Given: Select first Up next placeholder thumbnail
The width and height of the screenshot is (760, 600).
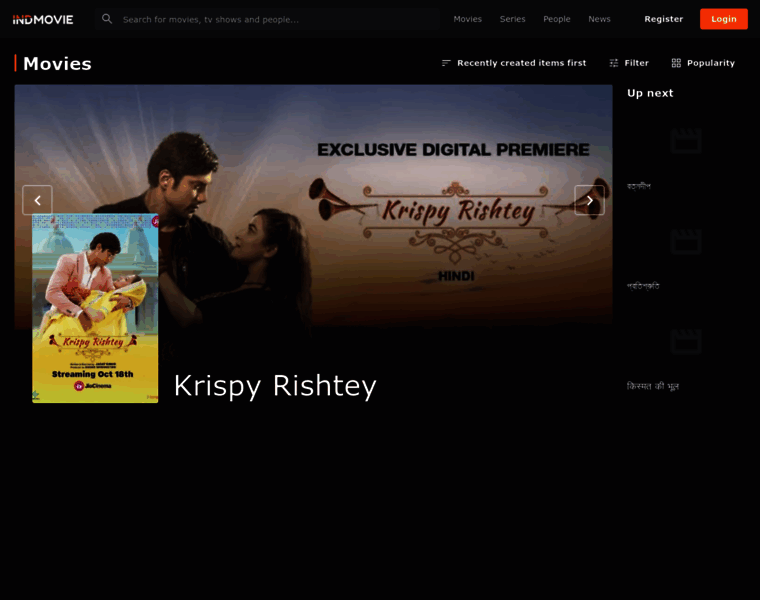Looking at the screenshot, I should pos(686,141).
